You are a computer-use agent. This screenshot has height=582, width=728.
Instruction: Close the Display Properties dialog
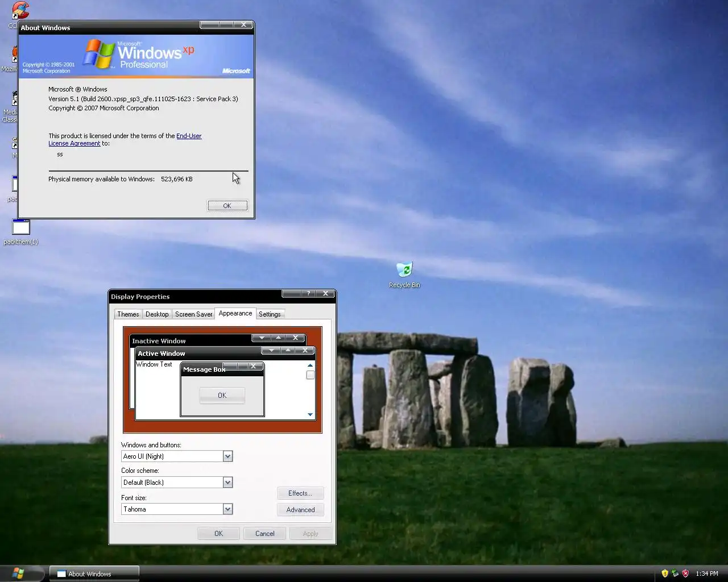point(325,293)
